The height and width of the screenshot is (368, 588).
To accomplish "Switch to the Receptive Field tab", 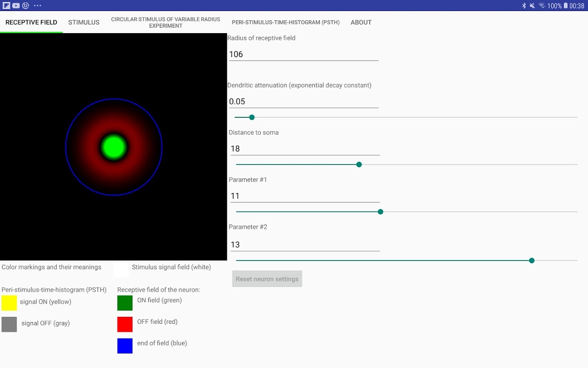I will (31, 22).
